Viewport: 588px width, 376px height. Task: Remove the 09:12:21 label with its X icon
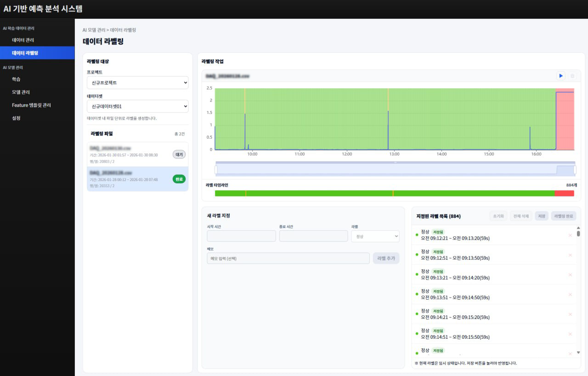[x=570, y=235]
